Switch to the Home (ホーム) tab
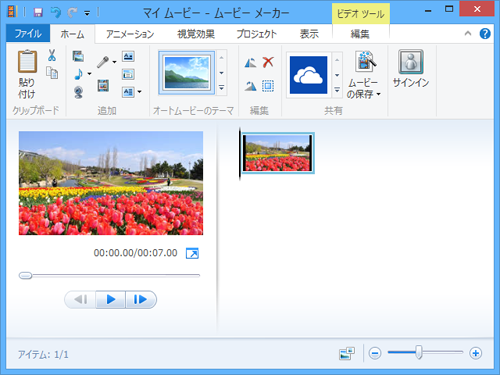The width and height of the screenshot is (500, 375). pos(72,34)
